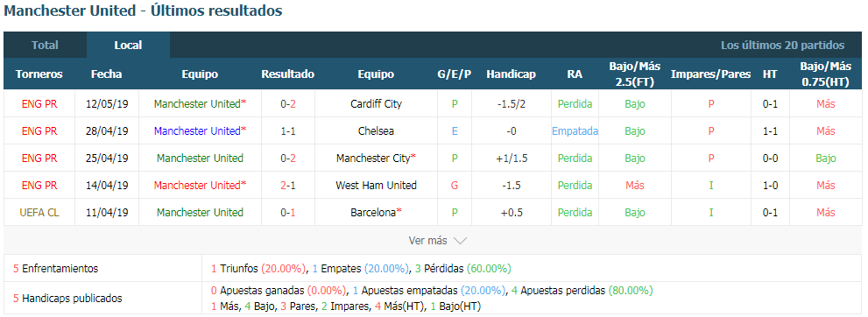Screen dimensions: 868x317
Task: Expand the Ver más chevron
Action: point(460,241)
